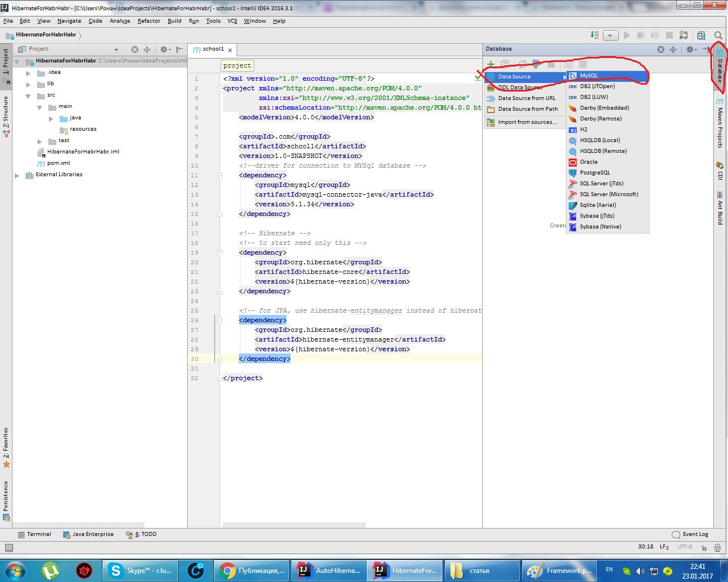Viewport: 728px width, 582px height.
Task: Toggle the Ant Build side button
Action: pos(720,208)
